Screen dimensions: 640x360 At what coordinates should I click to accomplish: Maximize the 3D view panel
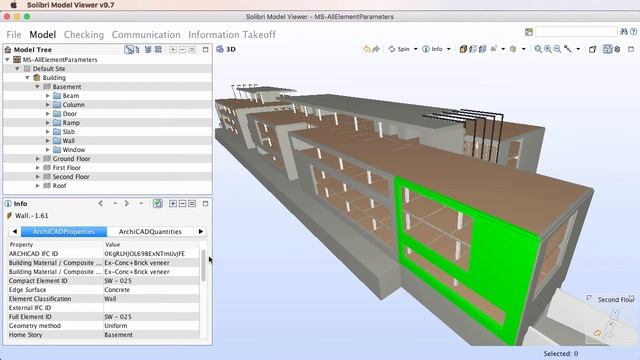(631, 49)
